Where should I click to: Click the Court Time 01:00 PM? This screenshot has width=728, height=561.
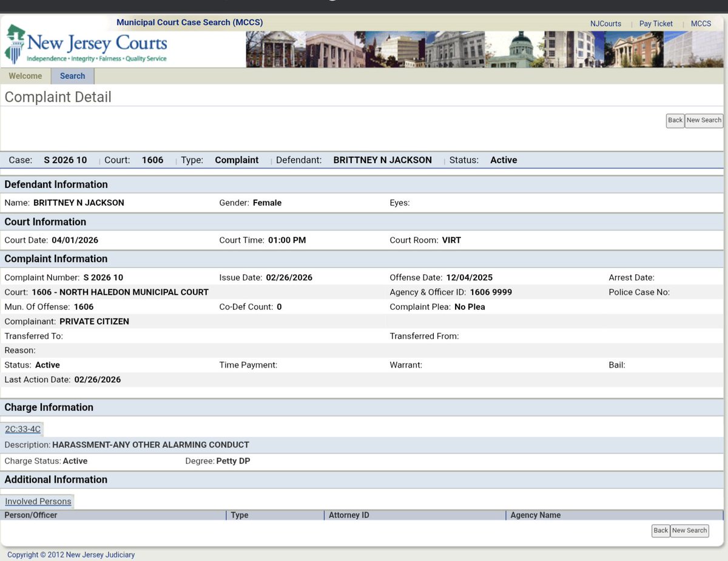click(287, 240)
